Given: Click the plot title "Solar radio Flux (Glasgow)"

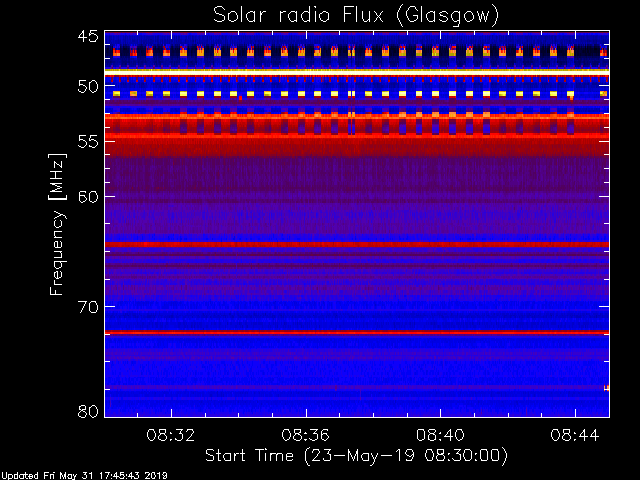Looking at the screenshot, I should pyautogui.click(x=356, y=16).
